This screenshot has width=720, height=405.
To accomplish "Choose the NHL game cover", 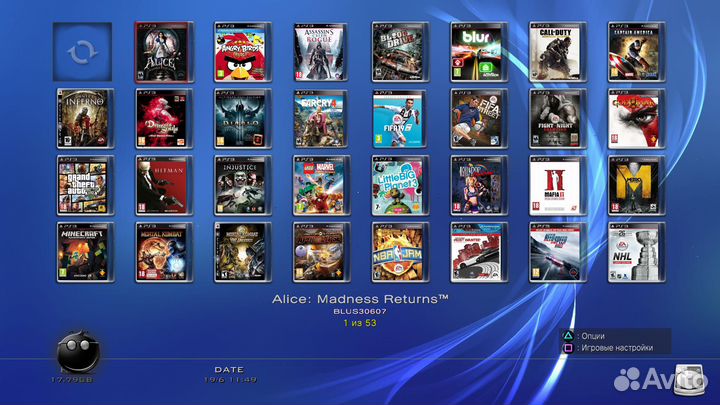I will point(637,252).
